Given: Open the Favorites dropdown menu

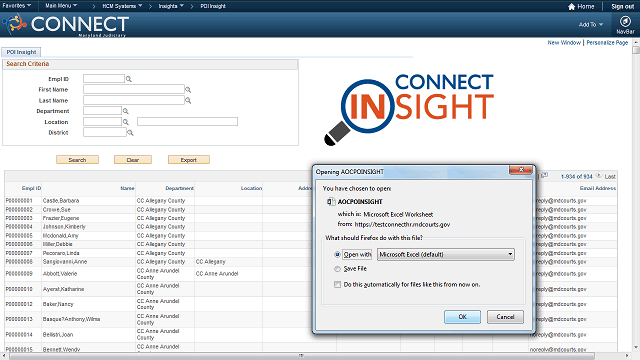Looking at the screenshot, I should (16, 6).
